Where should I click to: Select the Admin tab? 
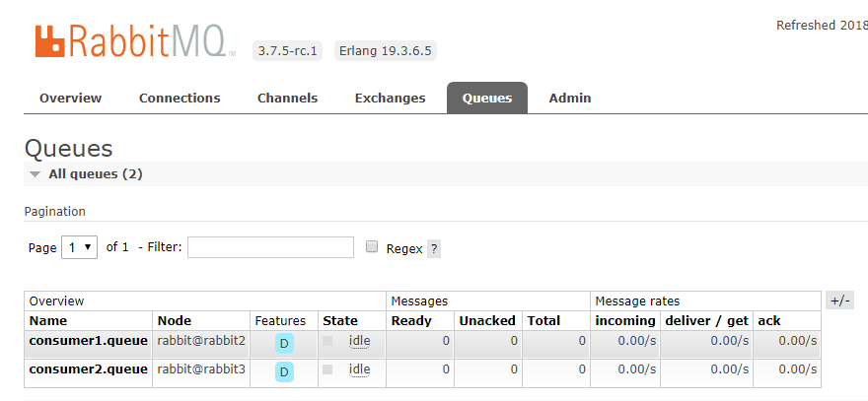pyautogui.click(x=570, y=99)
